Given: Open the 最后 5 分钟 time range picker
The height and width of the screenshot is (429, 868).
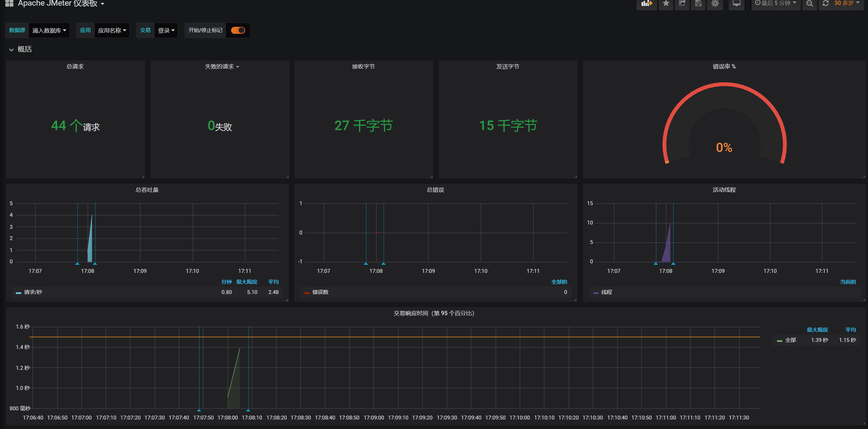Looking at the screenshot, I should click(776, 4).
